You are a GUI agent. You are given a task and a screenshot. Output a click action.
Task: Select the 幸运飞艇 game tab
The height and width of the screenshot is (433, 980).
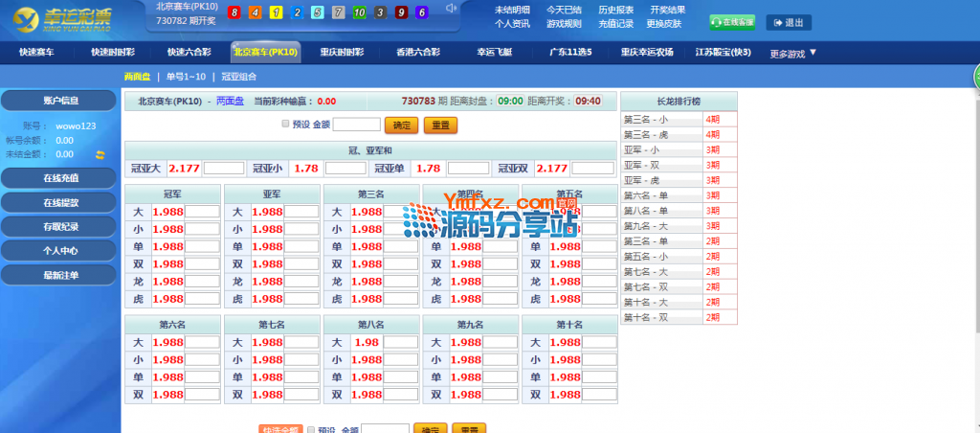tap(494, 53)
